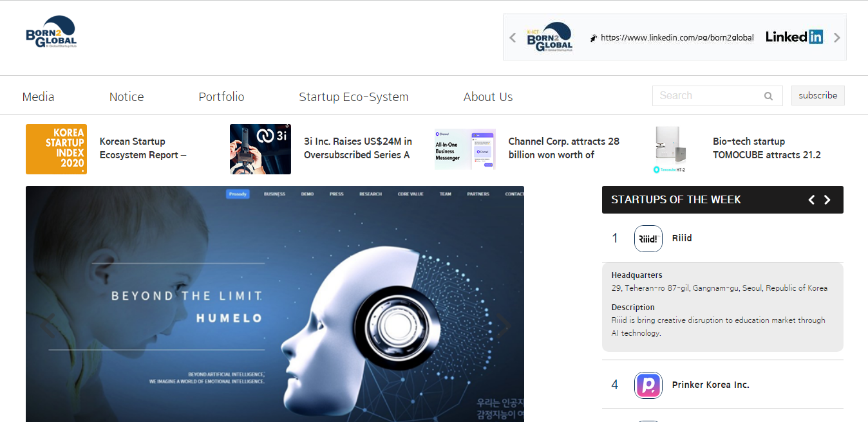
Task: Open 3i Inc. Raises US$24M article
Action: [358, 148]
